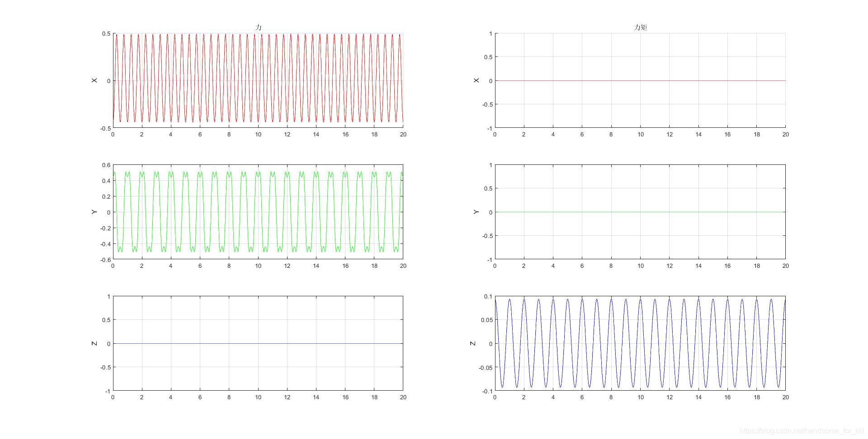Click the '-0.2' tick label on the green plot
This screenshot has width=868, height=439.
(105, 228)
